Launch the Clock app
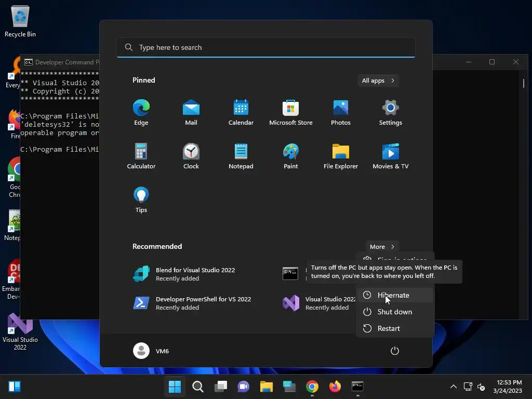The image size is (532, 399). pos(191,156)
